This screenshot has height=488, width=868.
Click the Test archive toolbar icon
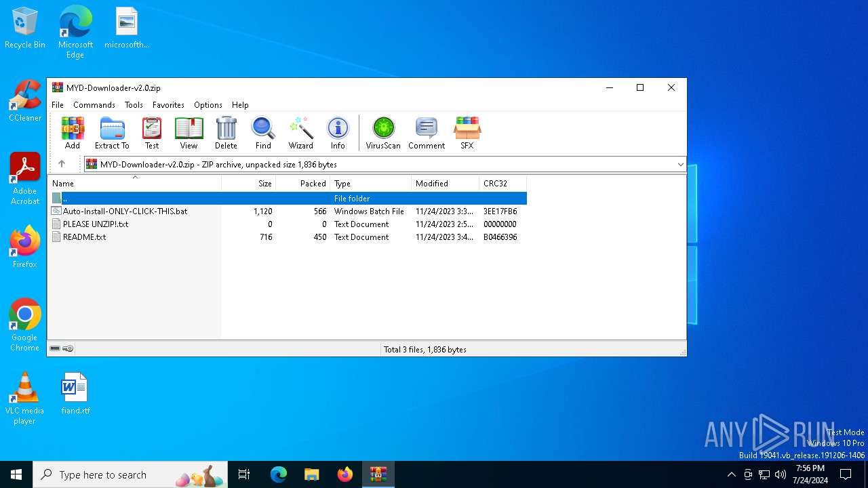152,132
